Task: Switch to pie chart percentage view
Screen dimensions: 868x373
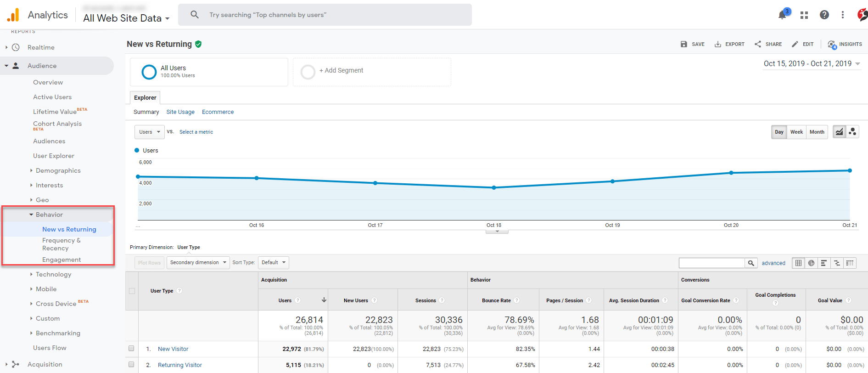Action: (811, 263)
